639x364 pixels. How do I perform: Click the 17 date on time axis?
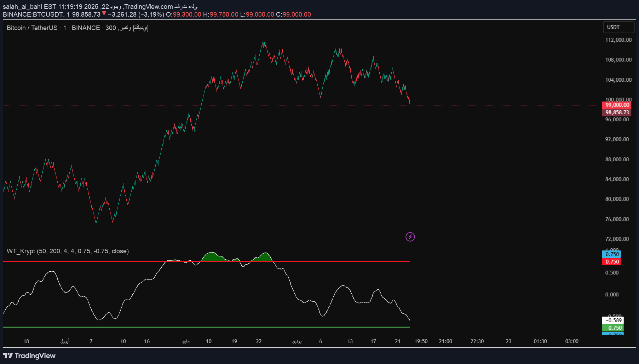[x=373, y=341]
